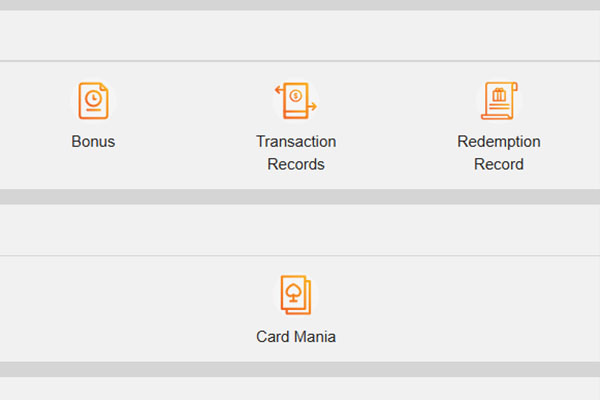Select the Redemption Record label
This screenshot has height=400, width=600.
(499, 153)
